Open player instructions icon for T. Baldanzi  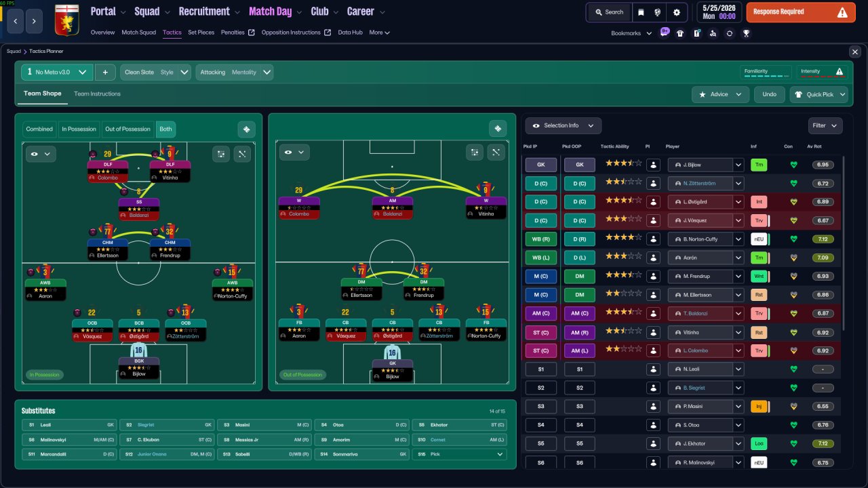click(x=654, y=313)
